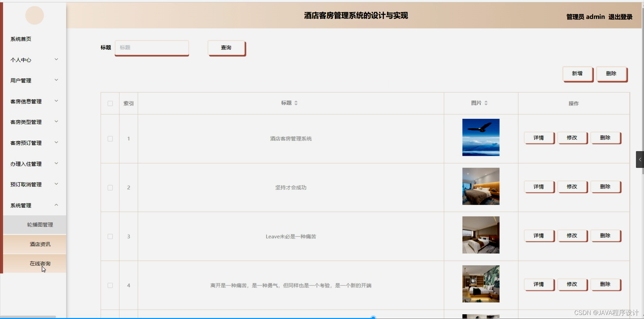Check the row 3 checkbox for Leave未必是一种痛苦
644x319 pixels.
(x=110, y=236)
